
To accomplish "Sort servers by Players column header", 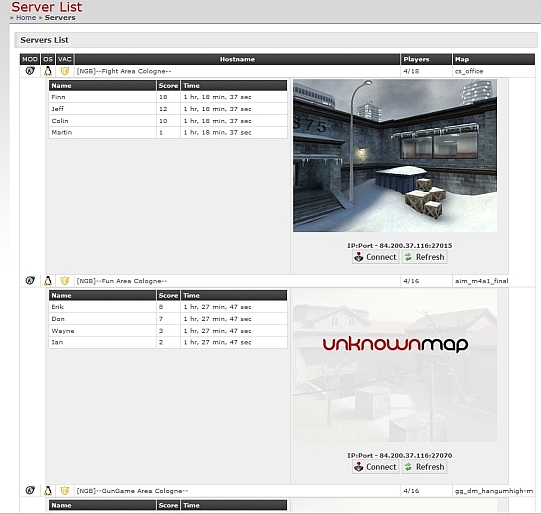I will pyautogui.click(x=426, y=59).
